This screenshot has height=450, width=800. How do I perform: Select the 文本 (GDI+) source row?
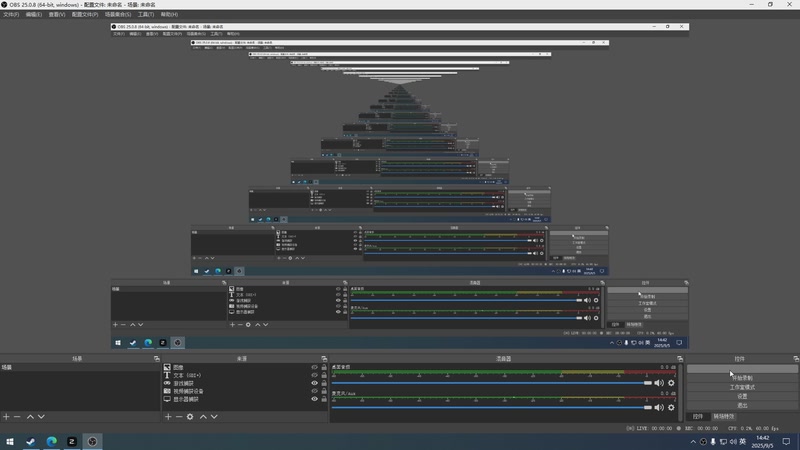245,375
